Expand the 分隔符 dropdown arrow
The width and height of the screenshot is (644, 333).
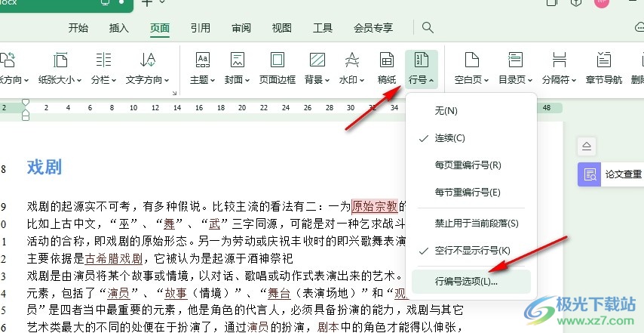point(574,80)
